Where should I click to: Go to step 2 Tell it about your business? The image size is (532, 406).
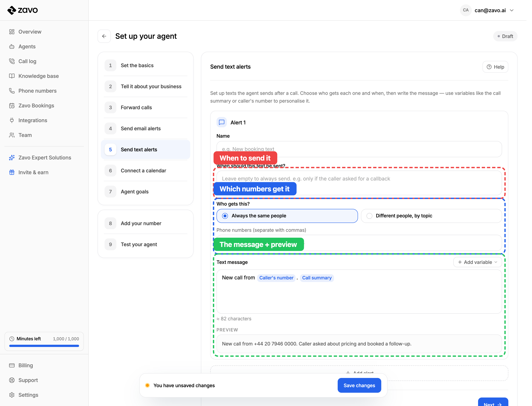click(x=145, y=87)
